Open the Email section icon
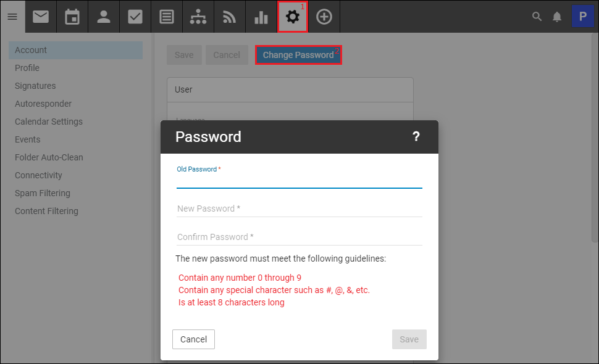 point(41,16)
